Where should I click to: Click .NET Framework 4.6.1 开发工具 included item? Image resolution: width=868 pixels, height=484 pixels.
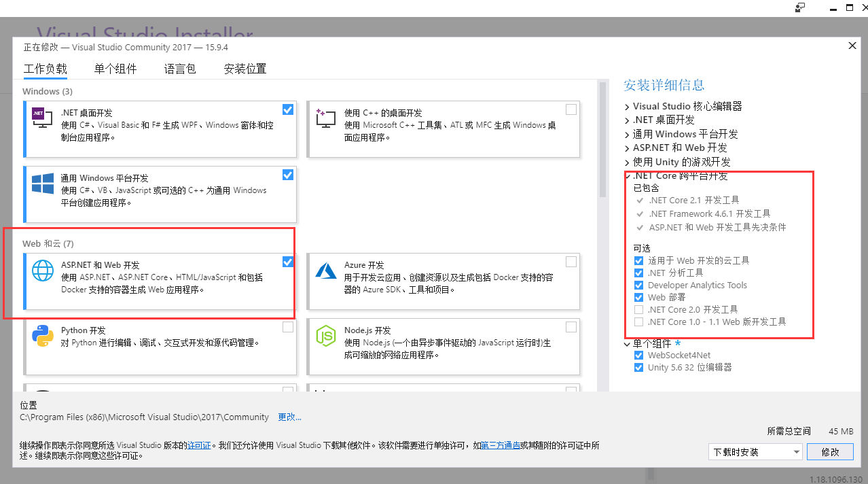(709, 213)
